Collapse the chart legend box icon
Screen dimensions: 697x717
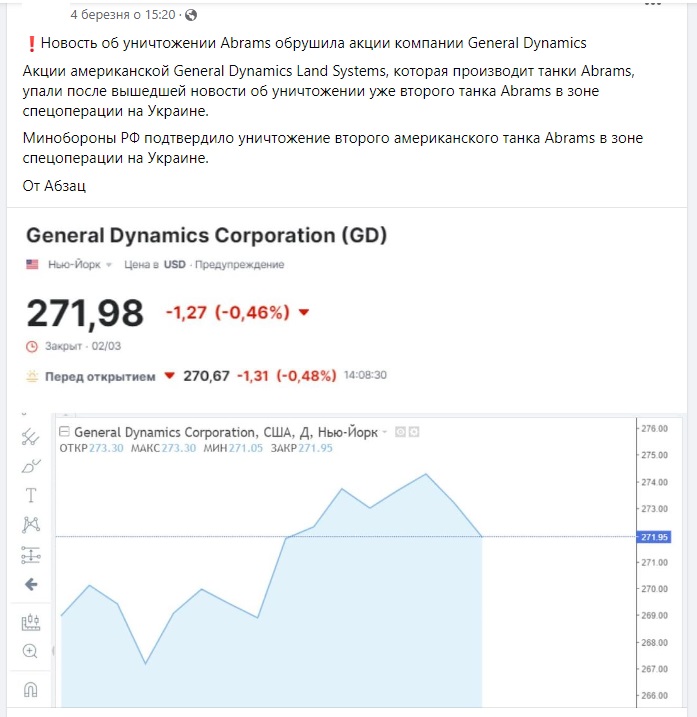64,431
